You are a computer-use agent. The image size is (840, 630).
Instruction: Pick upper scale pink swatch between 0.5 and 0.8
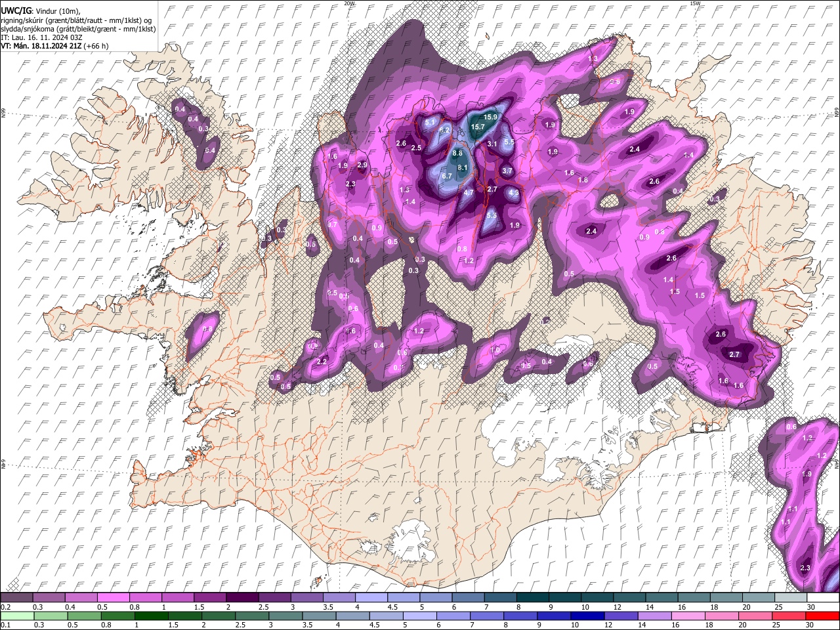[113, 597]
